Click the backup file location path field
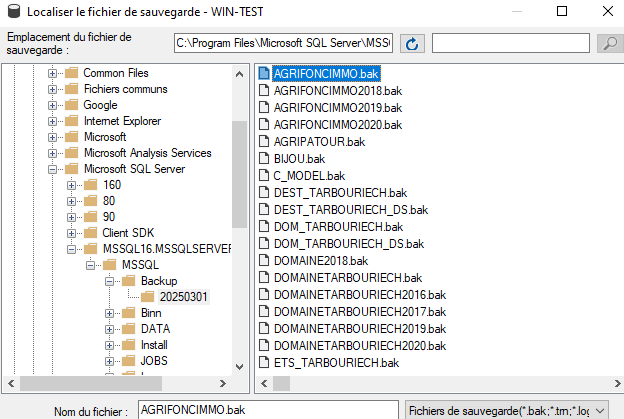Viewport: 624px width, 419px height. pyautogui.click(x=282, y=43)
